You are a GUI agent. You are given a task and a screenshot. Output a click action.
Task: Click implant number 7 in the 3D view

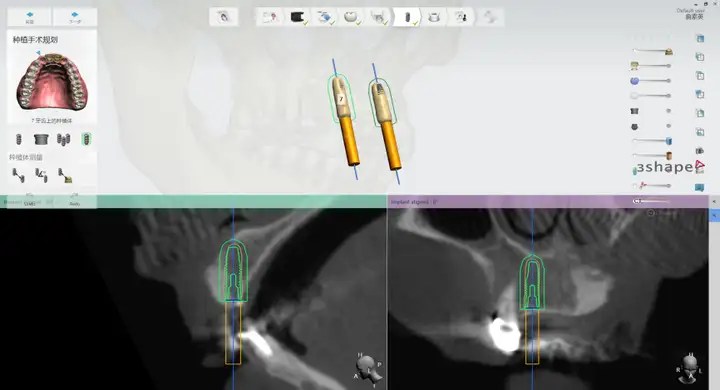(341, 99)
